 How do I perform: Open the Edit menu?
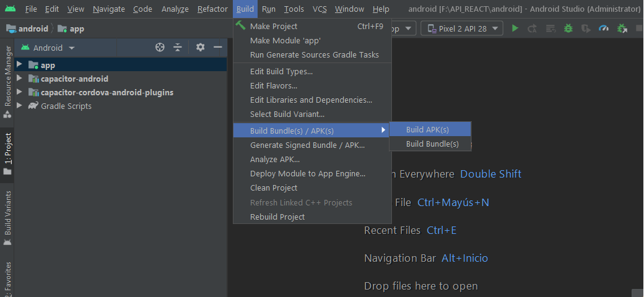(x=52, y=9)
